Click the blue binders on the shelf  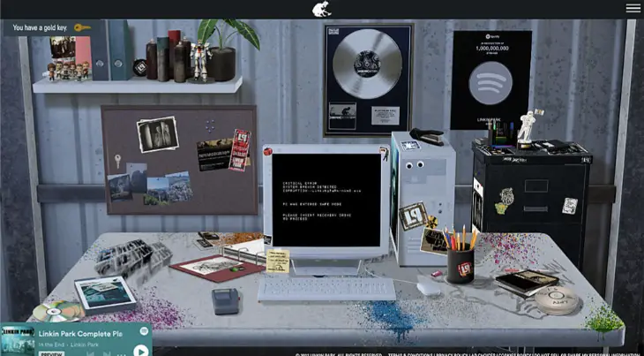click(x=111, y=50)
